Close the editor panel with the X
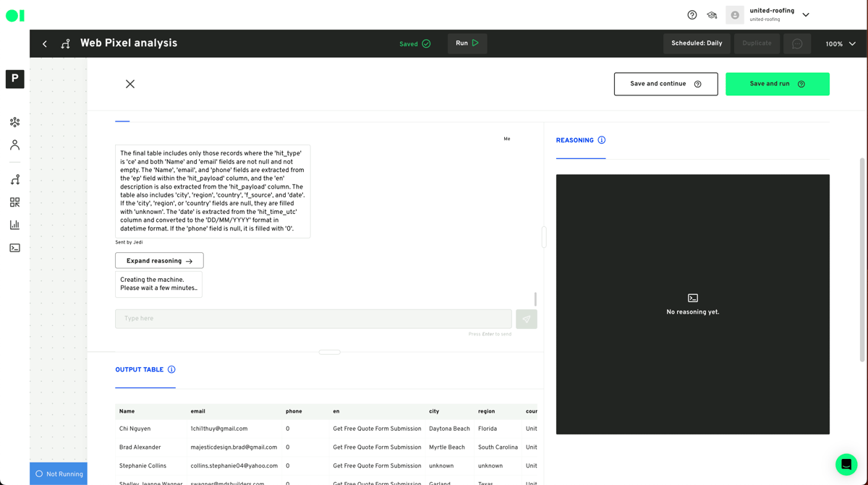 [x=130, y=84]
